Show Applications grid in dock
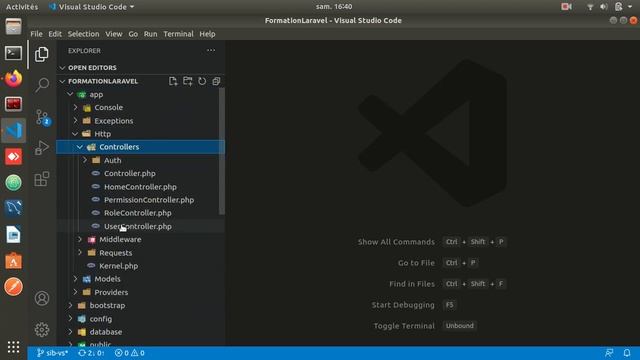Viewport: 640px width, 360px height. tap(13, 347)
